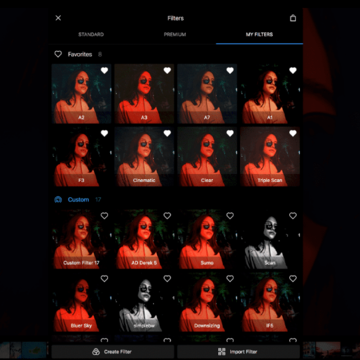360x360 pixels.
Task: Apply the Bluer Sky filter
Action: [81, 302]
